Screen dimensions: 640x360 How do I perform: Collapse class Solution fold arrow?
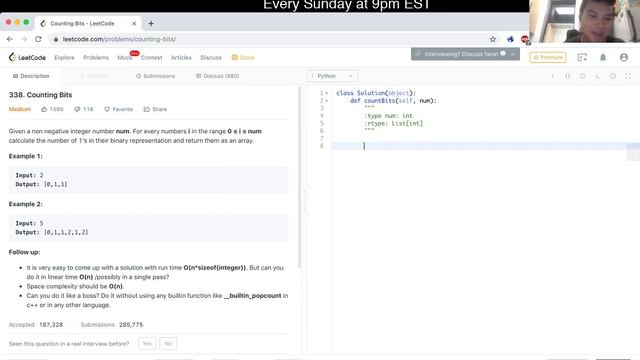point(327,93)
